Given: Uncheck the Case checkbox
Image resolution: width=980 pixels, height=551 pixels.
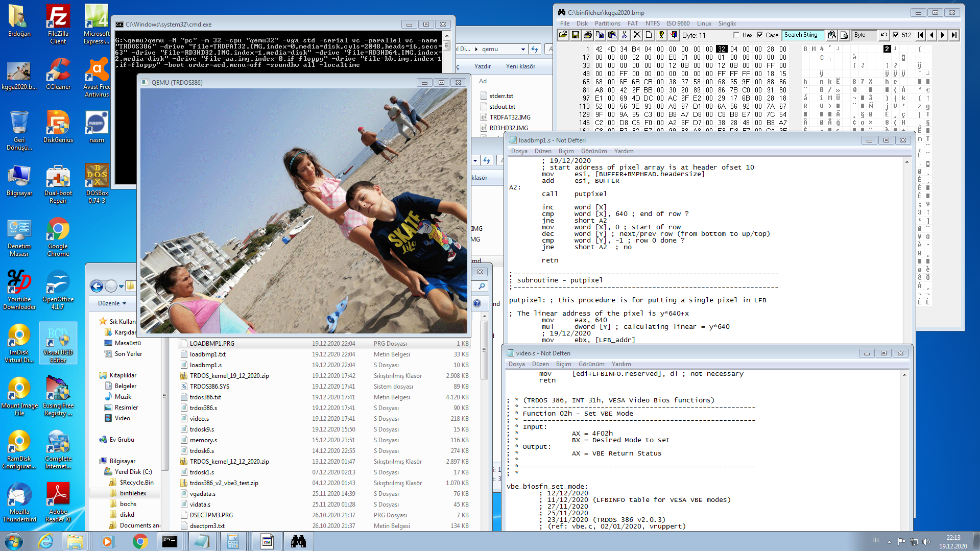Looking at the screenshot, I should click(760, 35).
